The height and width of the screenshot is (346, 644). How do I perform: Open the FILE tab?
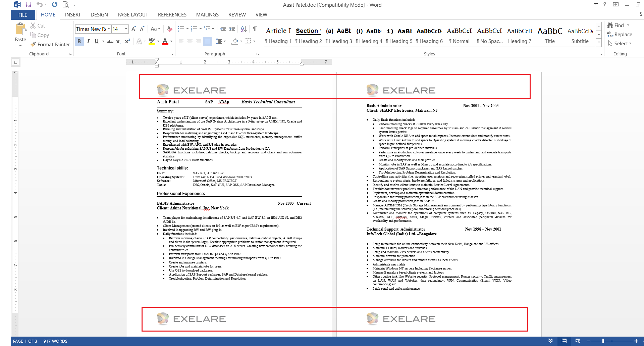(x=23, y=15)
